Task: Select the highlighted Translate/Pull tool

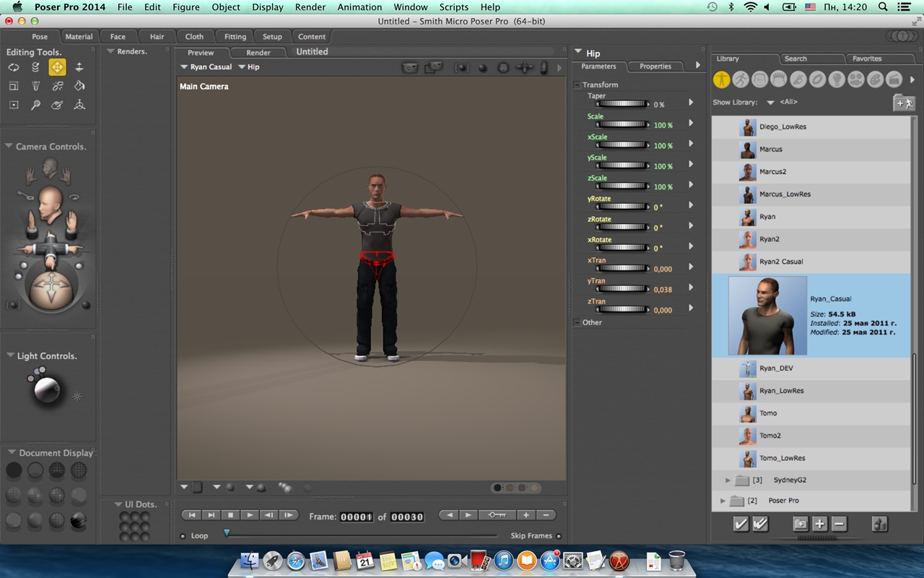Action: click(x=57, y=67)
